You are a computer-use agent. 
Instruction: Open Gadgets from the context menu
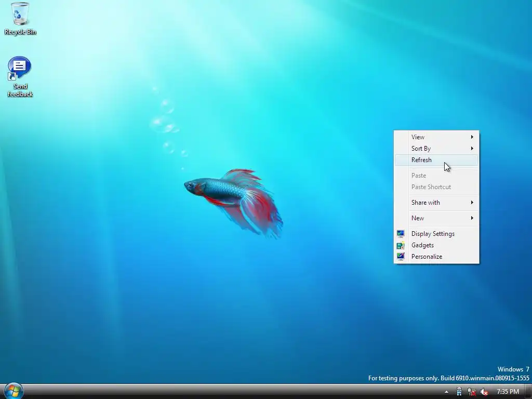pos(436,245)
